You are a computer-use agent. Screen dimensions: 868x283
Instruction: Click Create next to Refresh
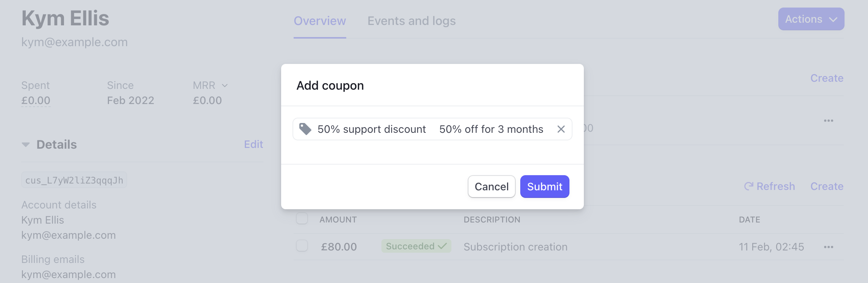click(x=826, y=187)
